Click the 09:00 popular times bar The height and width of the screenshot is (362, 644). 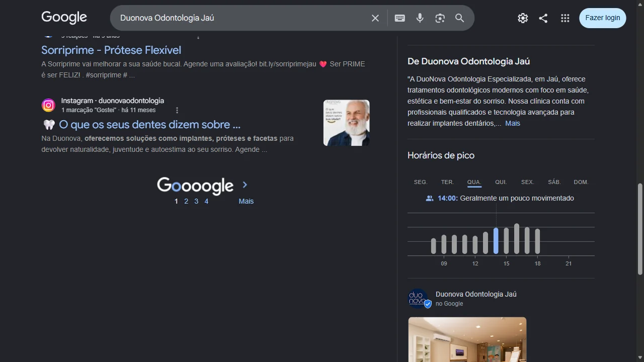pos(444,244)
